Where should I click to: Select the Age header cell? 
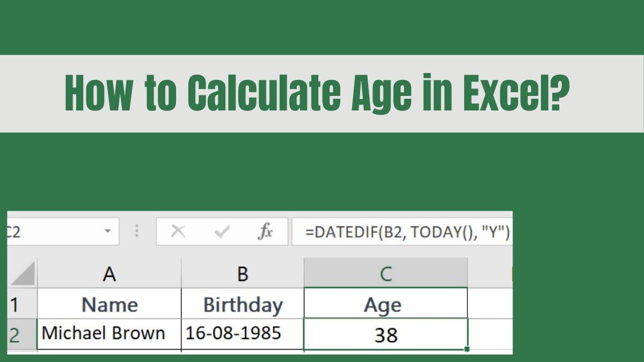(x=386, y=304)
